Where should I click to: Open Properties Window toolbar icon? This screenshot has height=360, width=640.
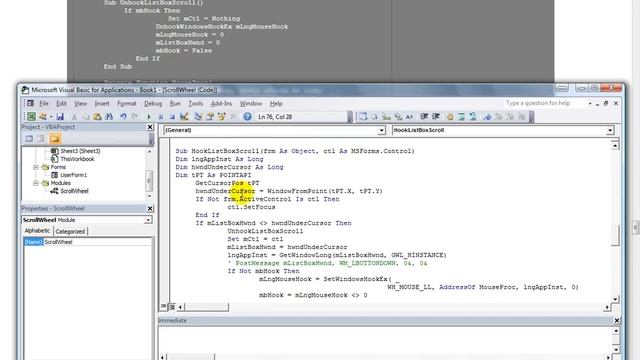[x=210, y=117]
